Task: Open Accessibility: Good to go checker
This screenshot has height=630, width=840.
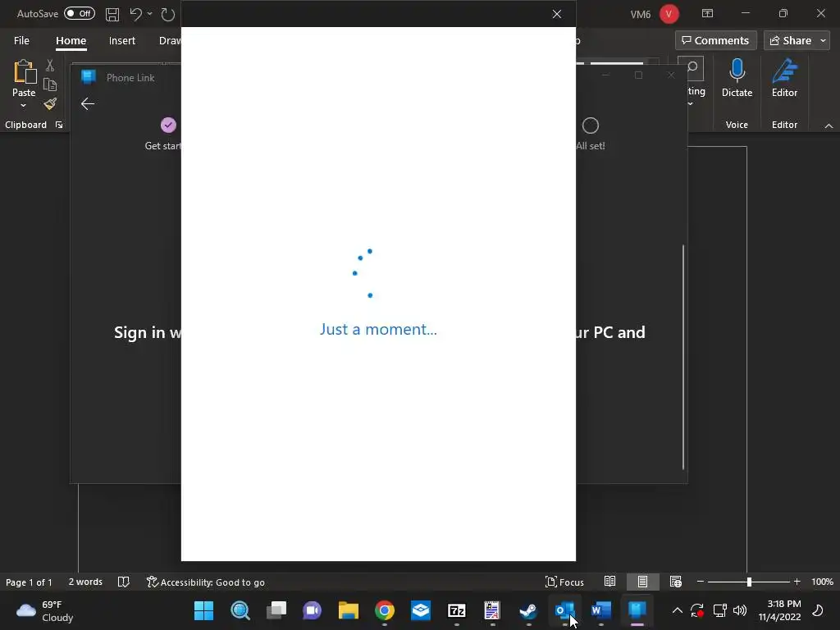Action: (206, 582)
